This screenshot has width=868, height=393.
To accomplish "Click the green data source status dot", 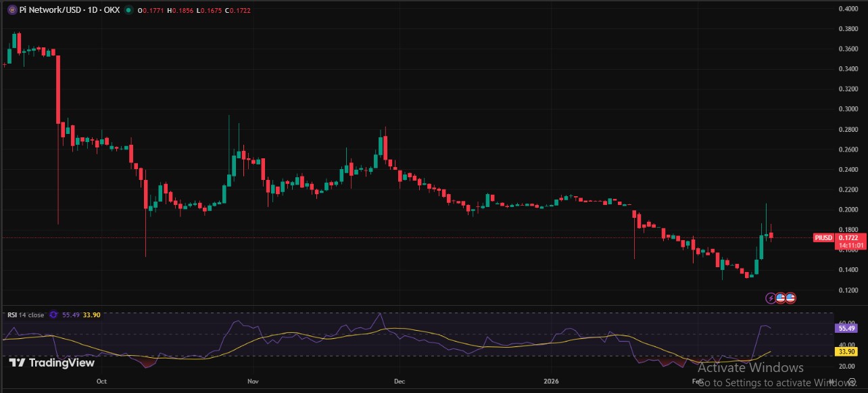I will click(128, 9).
